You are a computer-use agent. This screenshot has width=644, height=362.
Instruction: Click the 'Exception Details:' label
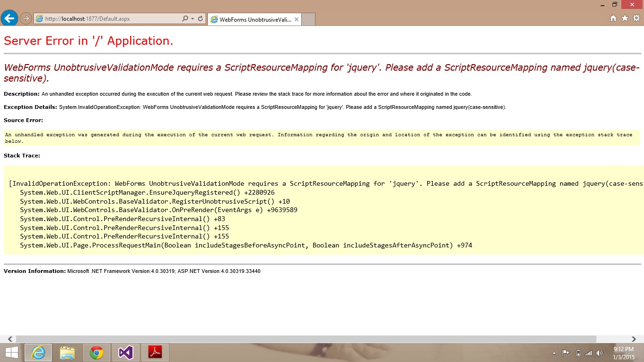click(31, 107)
